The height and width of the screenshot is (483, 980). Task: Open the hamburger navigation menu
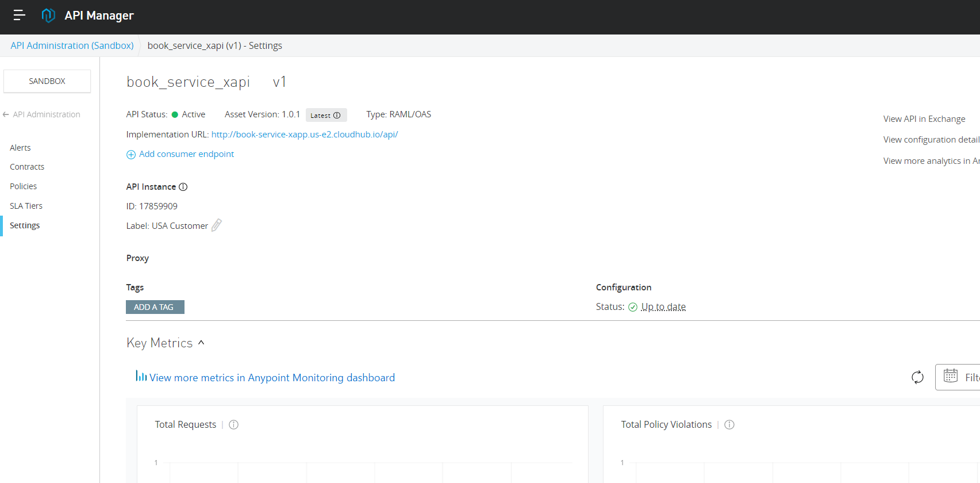tap(19, 16)
